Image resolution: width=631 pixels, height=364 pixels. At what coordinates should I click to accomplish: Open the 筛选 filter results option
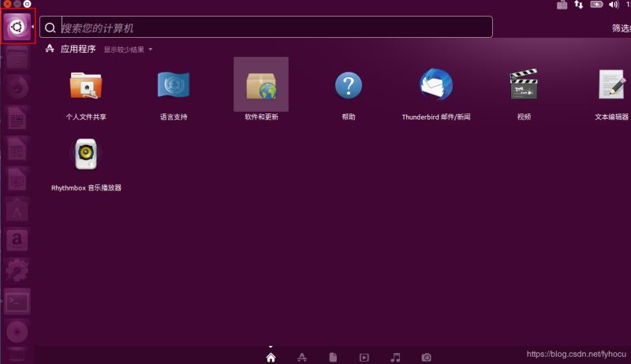point(622,28)
